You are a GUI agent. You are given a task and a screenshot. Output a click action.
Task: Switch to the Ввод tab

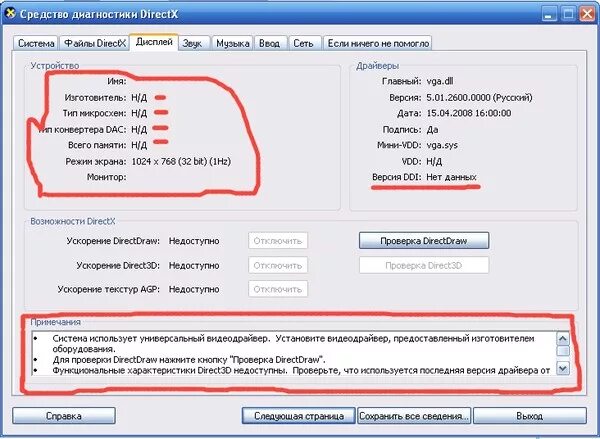(269, 43)
